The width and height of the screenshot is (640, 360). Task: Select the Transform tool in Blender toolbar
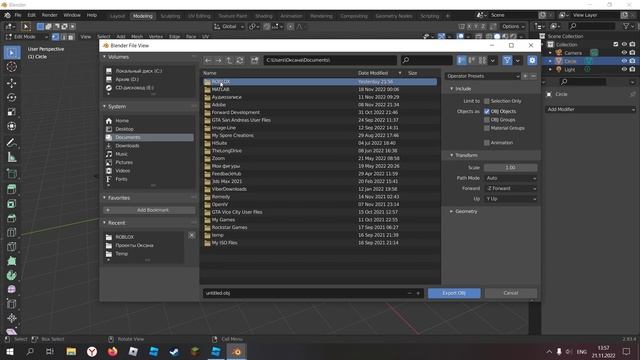12,126
